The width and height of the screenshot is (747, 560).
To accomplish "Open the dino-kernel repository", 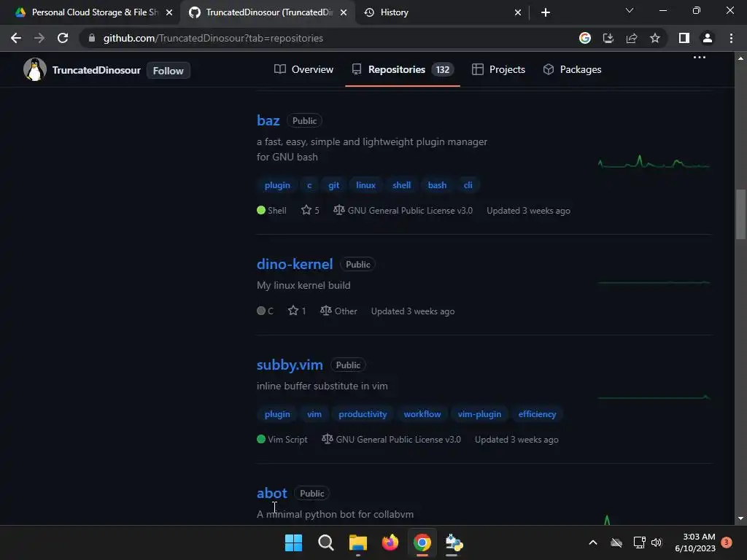I will tap(295, 264).
